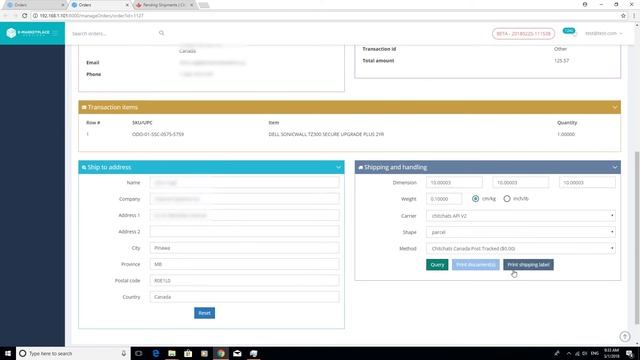Click item DELL SONICWALL TZ300 SECURE UPGRADE text
The image size is (640, 360).
(326, 134)
